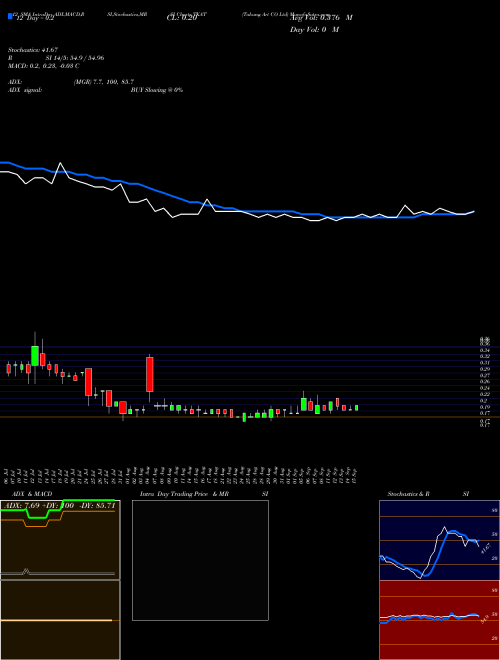Click the tall green candlestick in mid July
Viewport: 500px width, 660px height.
pos(35,356)
